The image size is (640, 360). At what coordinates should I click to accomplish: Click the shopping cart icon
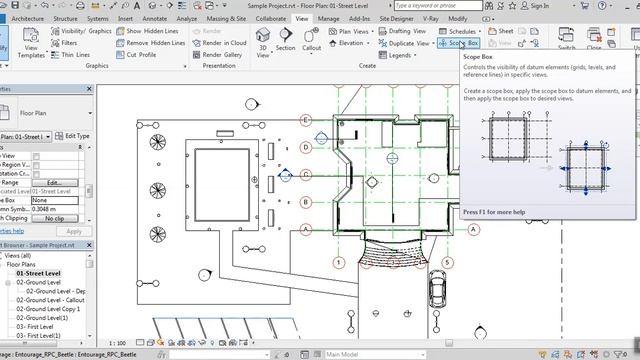[x=584, y=6]
